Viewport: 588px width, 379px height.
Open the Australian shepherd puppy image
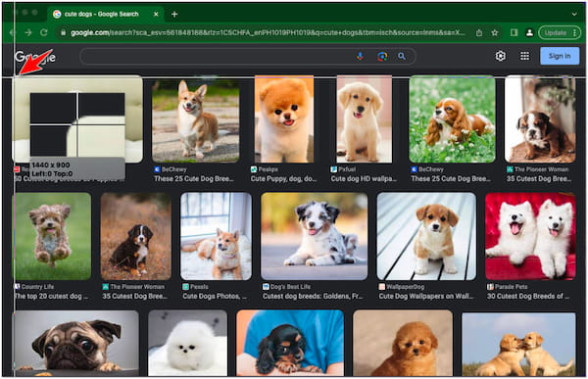coord(315,236)
